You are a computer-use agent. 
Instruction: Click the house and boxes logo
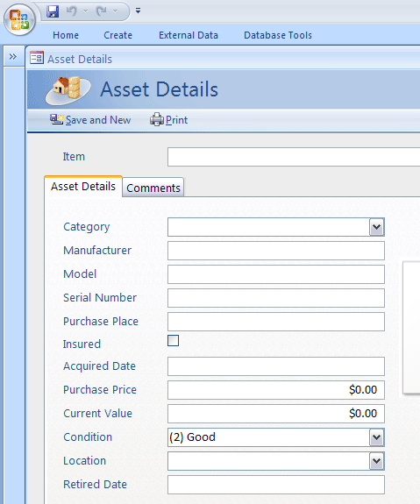[x=68, y=90]
